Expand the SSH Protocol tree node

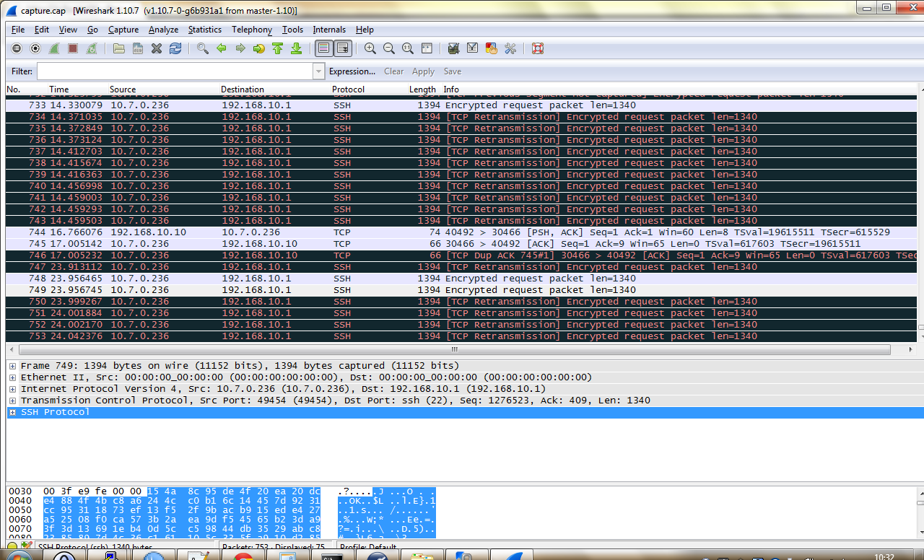point(12,412)
